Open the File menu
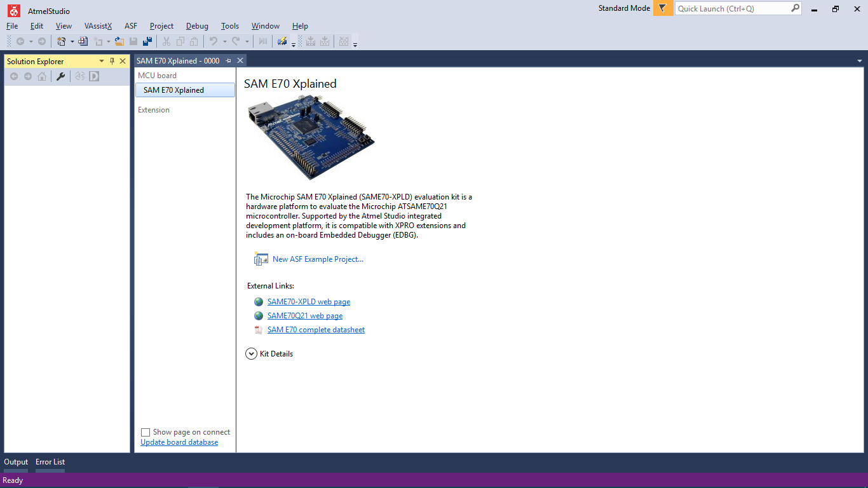 tap(12, 26)
